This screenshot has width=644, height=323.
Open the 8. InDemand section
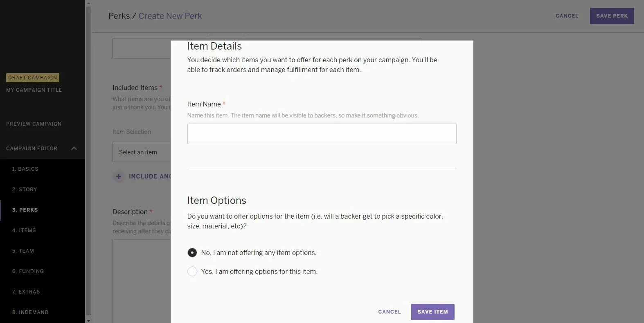pyautogui.click(x=30, y=312)
